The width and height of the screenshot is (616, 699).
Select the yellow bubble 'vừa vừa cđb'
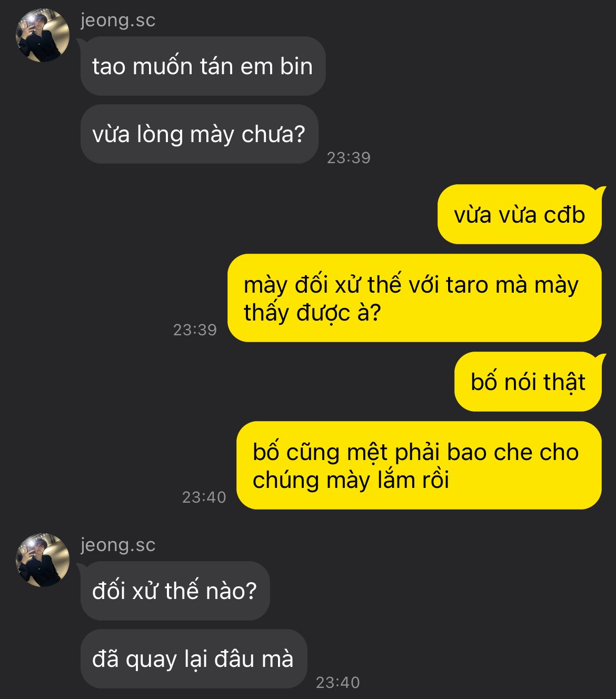[519, 214]
